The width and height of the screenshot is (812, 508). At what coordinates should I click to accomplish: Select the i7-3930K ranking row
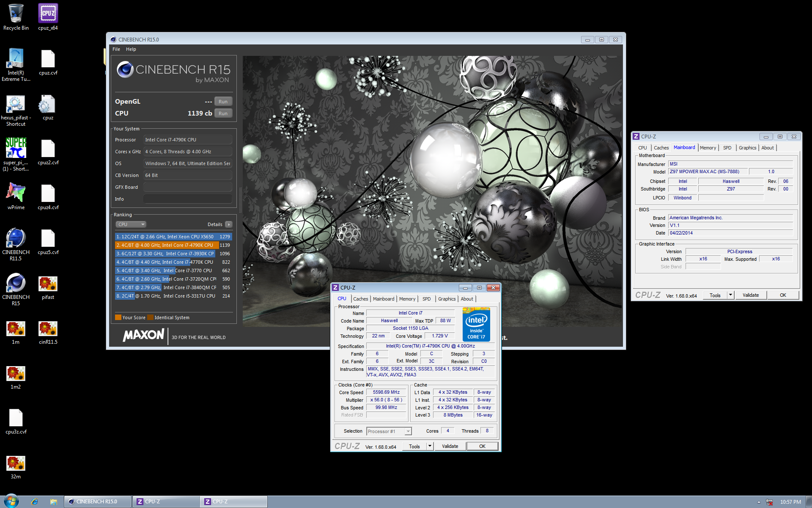(173, 254)
